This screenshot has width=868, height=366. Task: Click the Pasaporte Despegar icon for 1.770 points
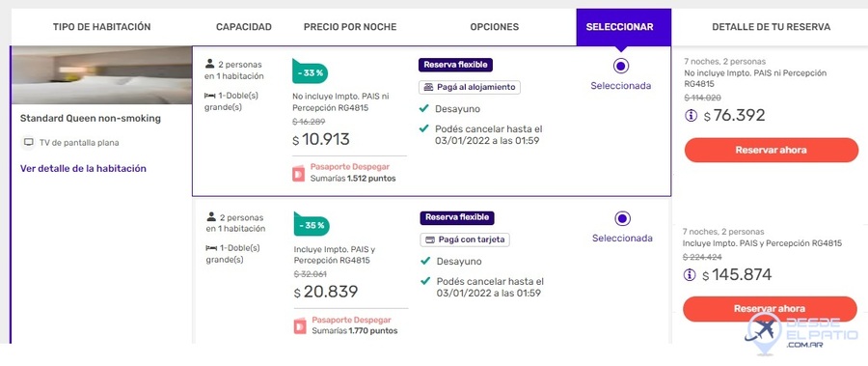click(300, 326)
